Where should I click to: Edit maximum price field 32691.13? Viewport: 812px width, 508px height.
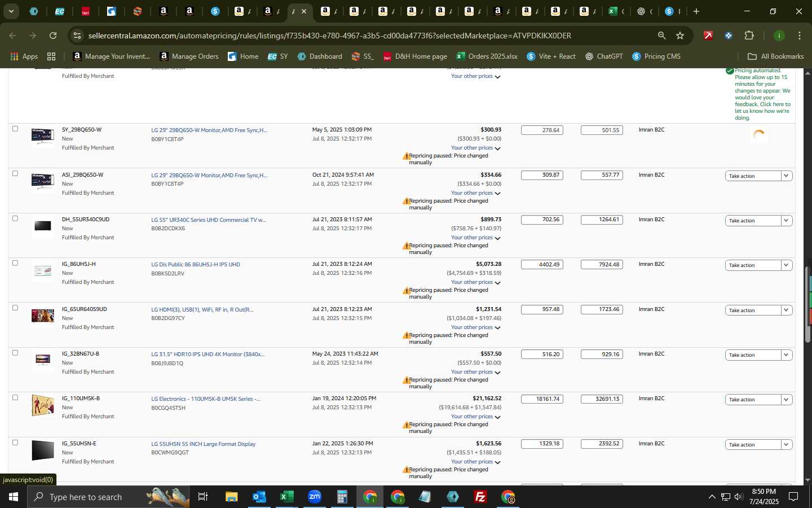pos(602,399)
